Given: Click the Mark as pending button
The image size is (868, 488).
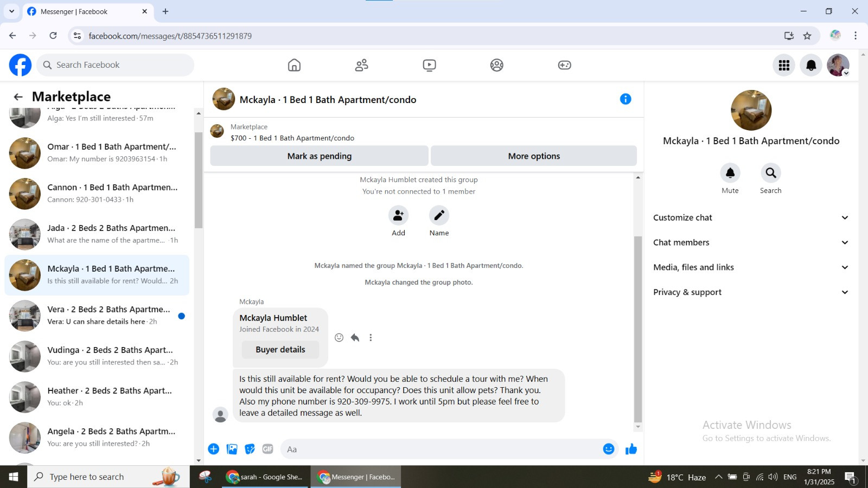Looking at the screenshot, I should tap(320, 156).
